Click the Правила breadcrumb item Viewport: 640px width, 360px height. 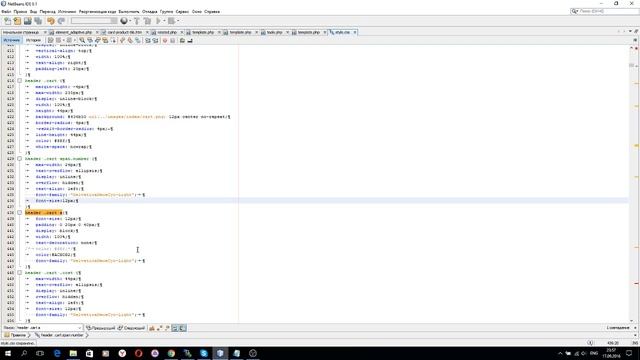click(16, 335)
